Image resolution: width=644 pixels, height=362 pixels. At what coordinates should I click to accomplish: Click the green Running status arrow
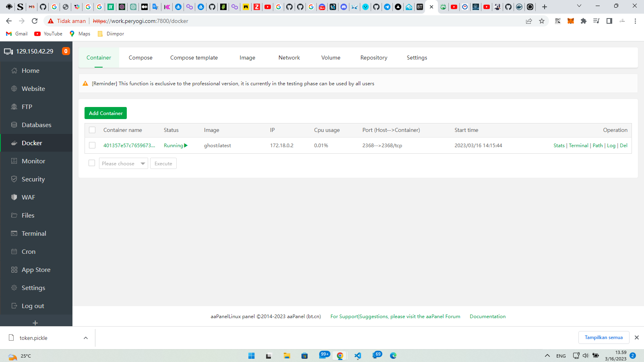186,146
